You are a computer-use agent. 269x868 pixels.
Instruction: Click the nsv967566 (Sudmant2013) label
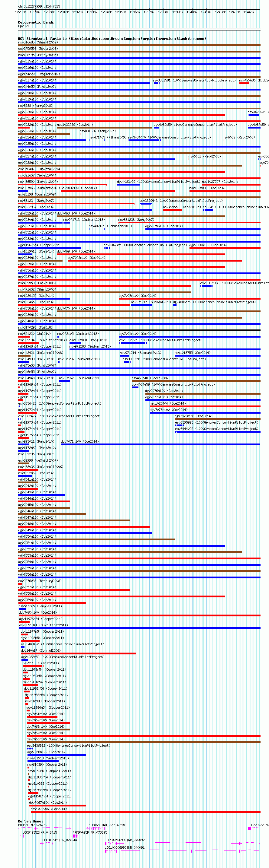pos(39,188)
